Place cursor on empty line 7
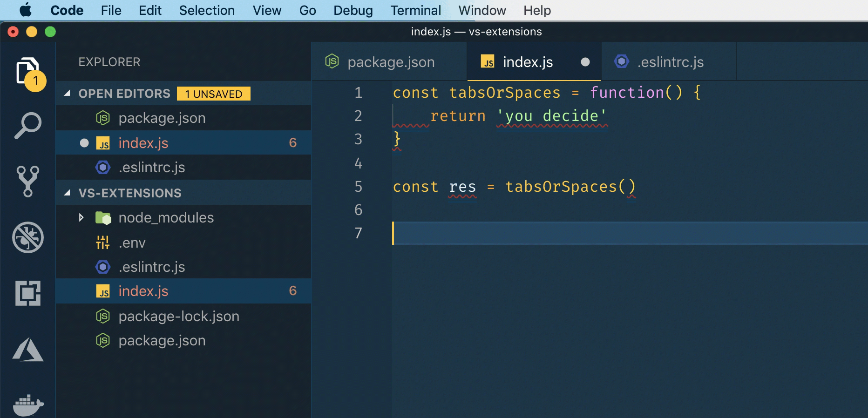This screenshot has width=868, height=418. (x=512, y=233)
